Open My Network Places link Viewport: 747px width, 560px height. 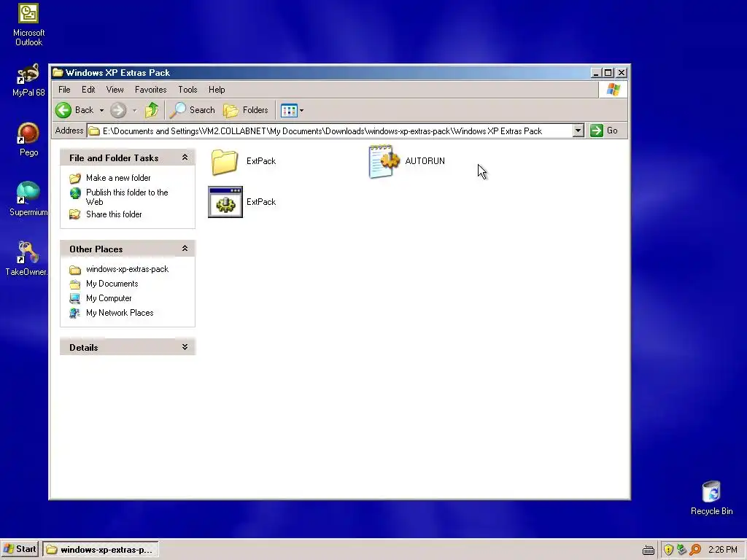tap(120, 313)
